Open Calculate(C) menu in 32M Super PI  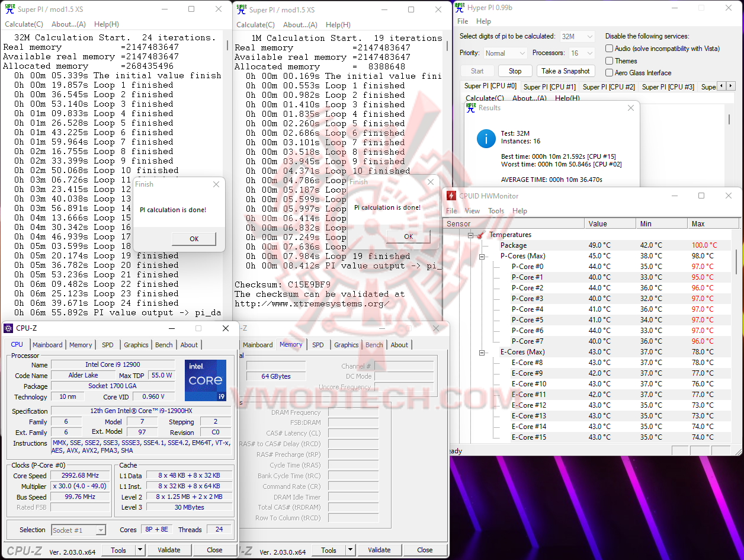click(x=24, y=24)
